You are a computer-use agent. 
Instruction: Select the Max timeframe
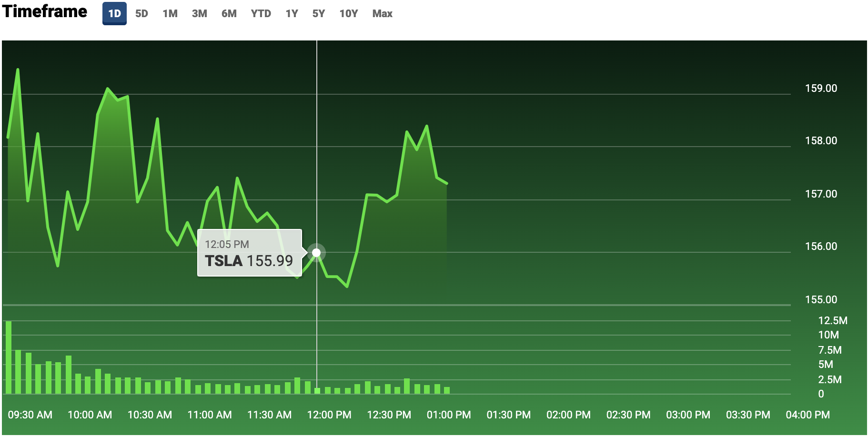pos(382,13)
